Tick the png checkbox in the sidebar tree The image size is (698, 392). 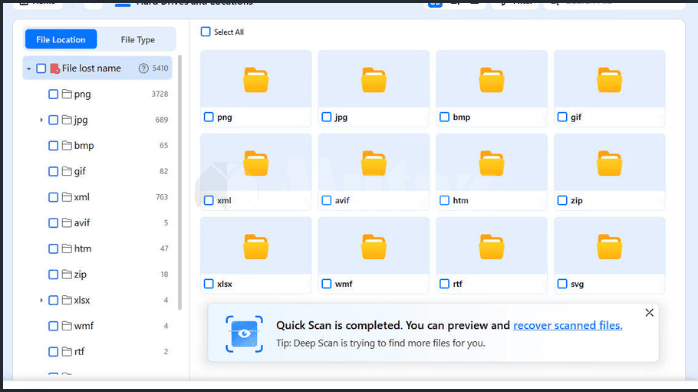pos(53,94)
